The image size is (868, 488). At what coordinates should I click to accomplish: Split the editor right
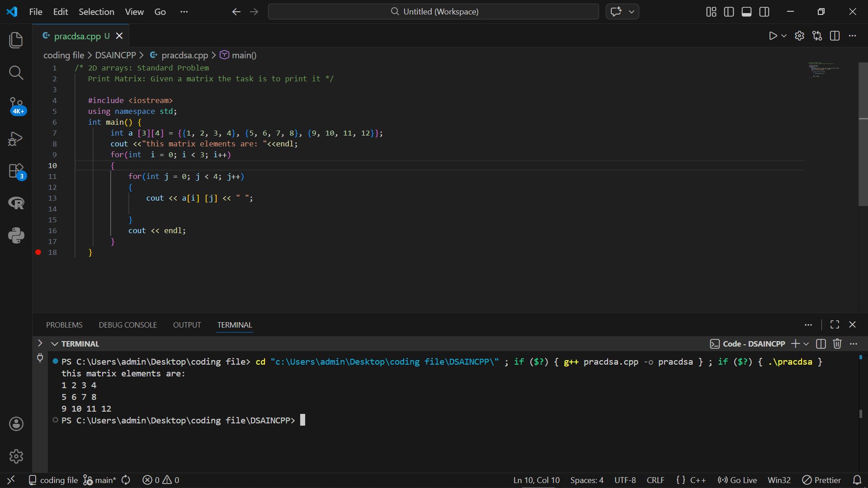tap(835, 36)
